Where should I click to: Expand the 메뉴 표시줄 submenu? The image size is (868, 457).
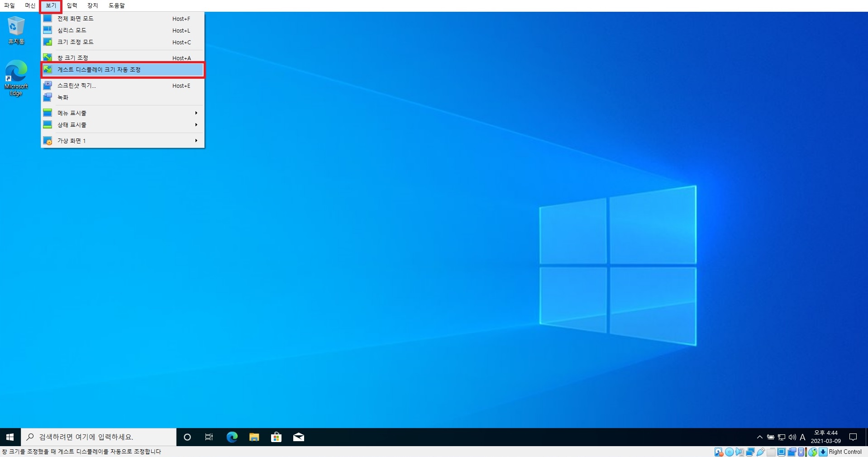click(x=123, y=113)
